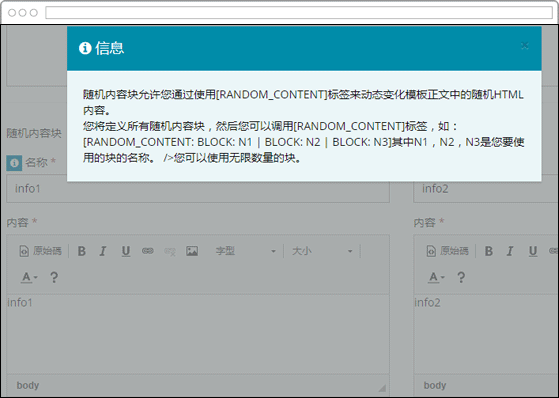The image size is (559, 398).
Task: Open the 大小 size dropdown
Action: coord(322,251)
